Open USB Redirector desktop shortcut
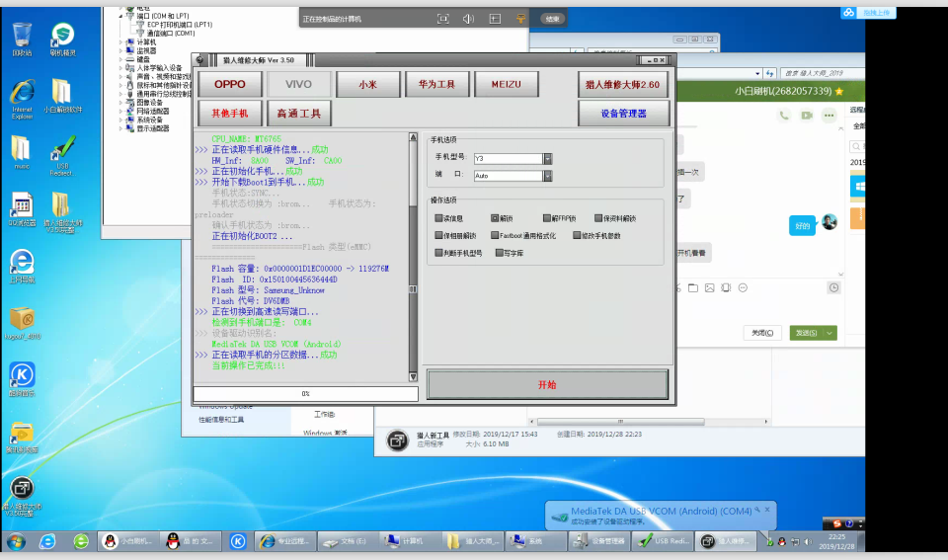This screenshot has height=560, width=948. pyautogui.click(x=62, y=155)
